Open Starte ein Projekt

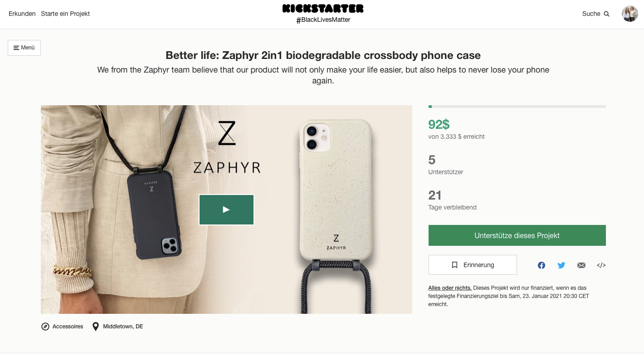point(65,14)
